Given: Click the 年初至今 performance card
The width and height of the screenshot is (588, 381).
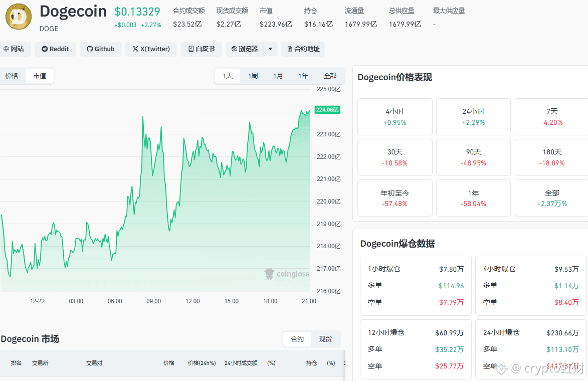Looking at the screenshot, I should pyautogui.click(x=395, y=198).
